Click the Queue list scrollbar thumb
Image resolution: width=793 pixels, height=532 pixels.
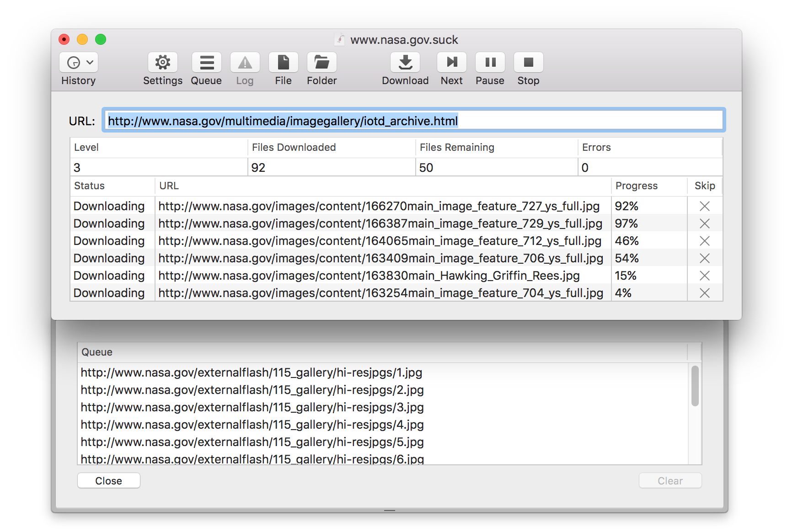695,386
